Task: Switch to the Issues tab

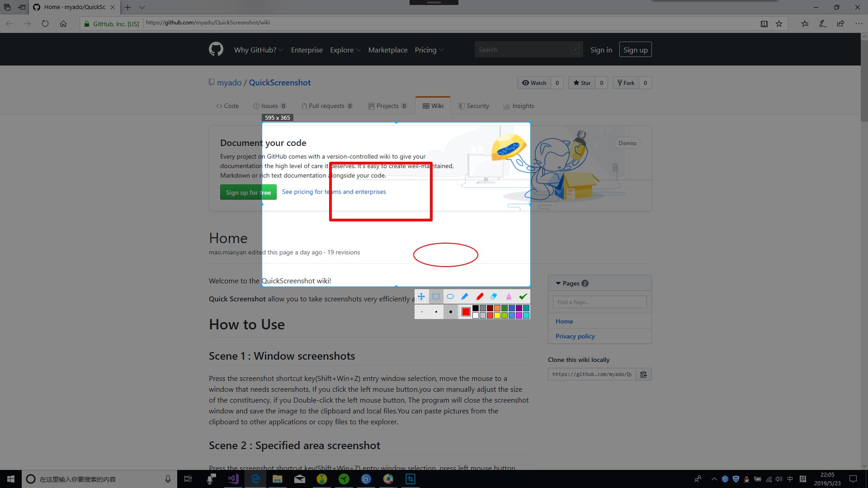Action: (269, 106)
